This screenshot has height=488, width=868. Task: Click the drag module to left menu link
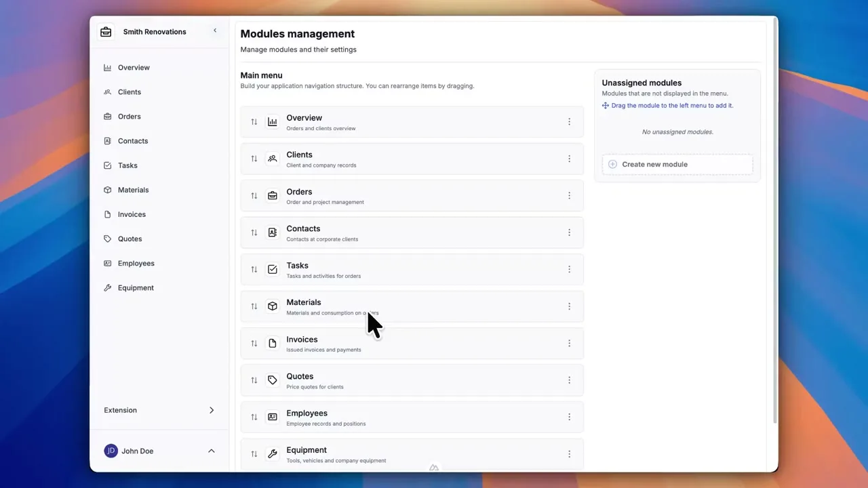pos(672,105)
